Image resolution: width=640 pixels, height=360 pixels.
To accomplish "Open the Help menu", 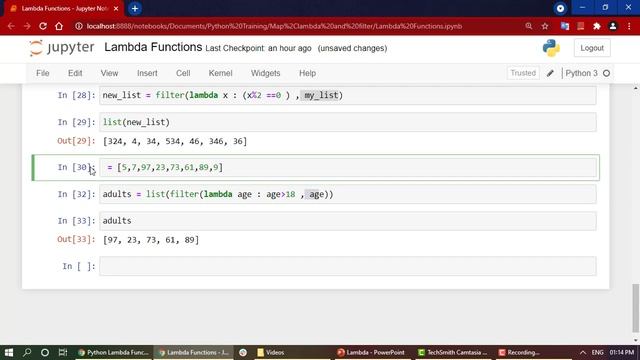I will click(x=307, y=73).
